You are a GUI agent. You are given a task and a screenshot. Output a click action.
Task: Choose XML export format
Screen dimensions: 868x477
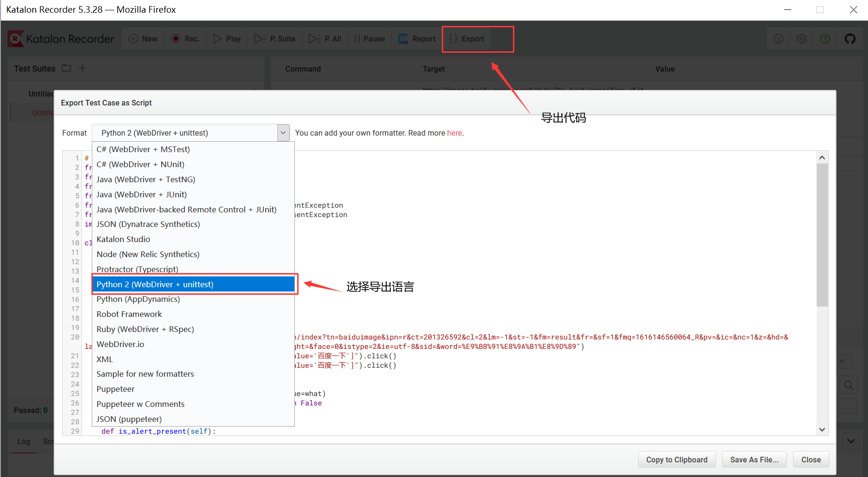pos(193,359)
